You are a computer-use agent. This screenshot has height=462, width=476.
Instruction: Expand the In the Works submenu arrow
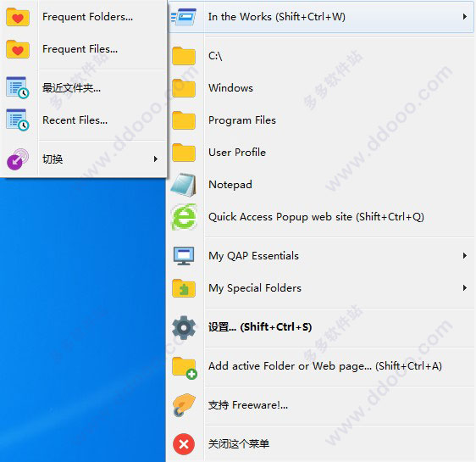(465, 17)
